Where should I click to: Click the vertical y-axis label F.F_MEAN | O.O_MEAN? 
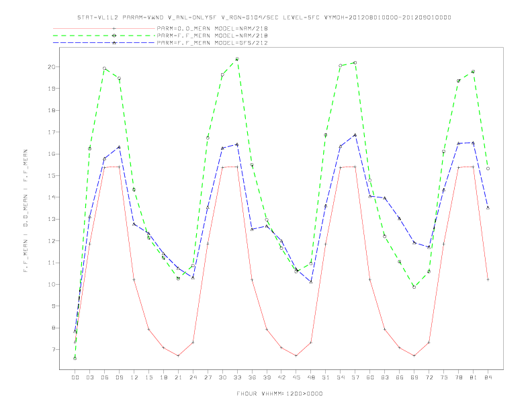coord(26,211)
